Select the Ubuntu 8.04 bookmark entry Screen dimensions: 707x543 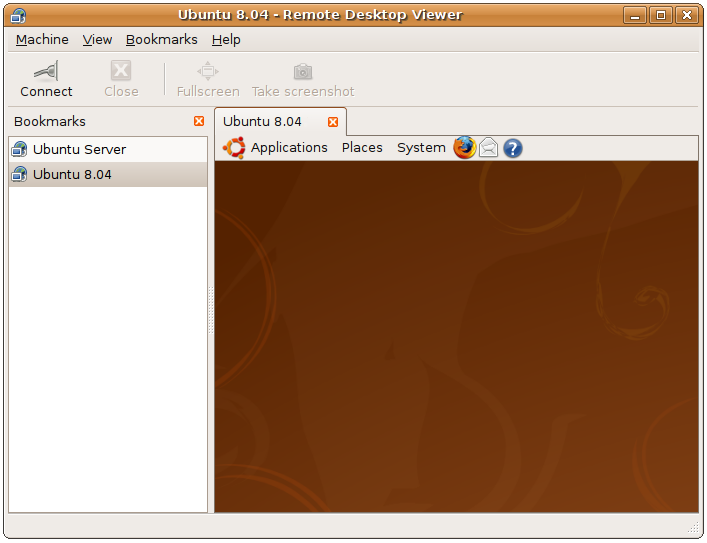(x=72, y=174)
